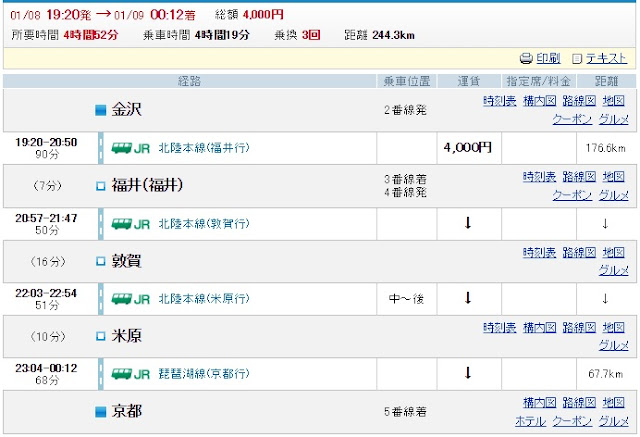Click the 京都 arrival station name
The image size is (640, 437).
127,411
